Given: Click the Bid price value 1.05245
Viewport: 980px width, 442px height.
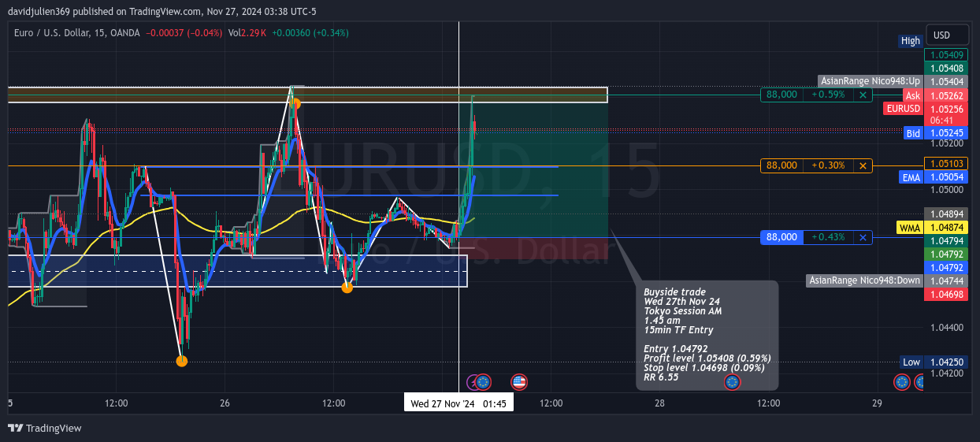Looking at the screenshot, I should (945, 133).
